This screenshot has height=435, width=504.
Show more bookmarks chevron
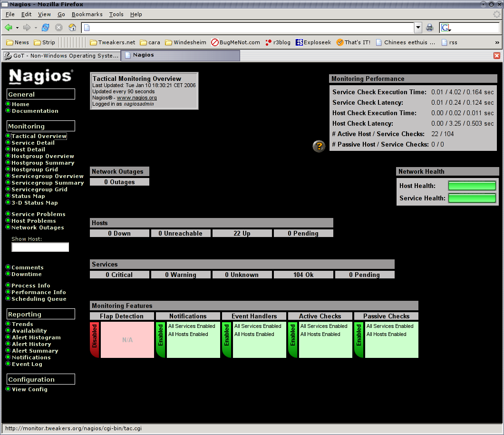[497, 42]
